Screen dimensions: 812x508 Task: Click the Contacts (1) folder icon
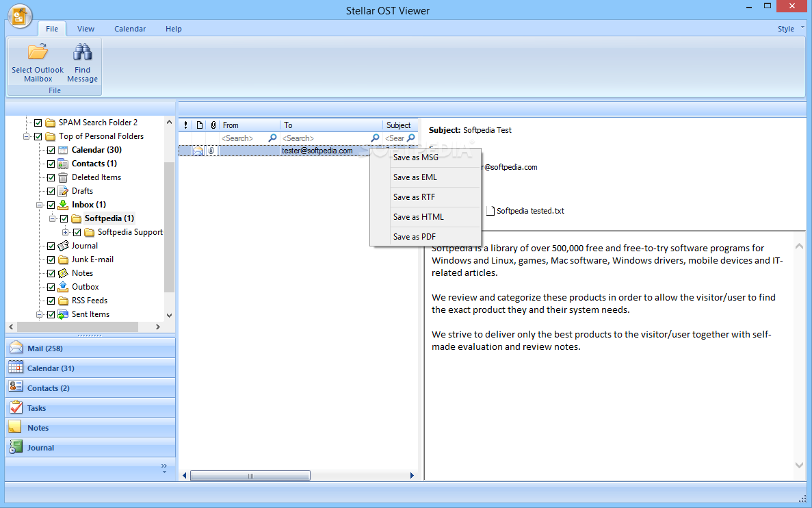63,163
